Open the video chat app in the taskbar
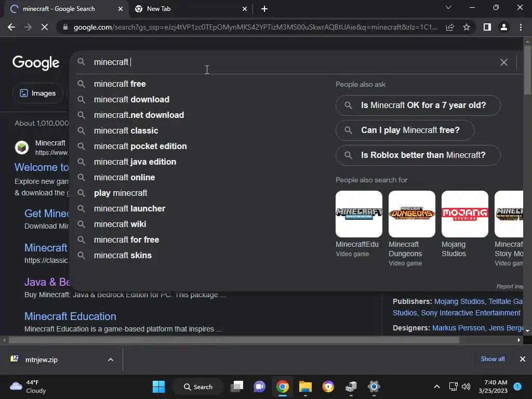Screen dimensions: 532x399 (260, 387)
